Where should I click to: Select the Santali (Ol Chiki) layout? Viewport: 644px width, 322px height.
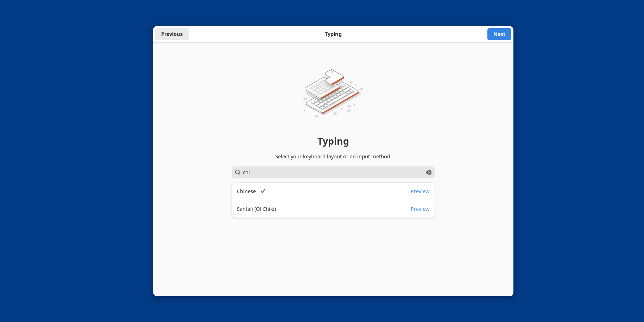click(256, 209)
